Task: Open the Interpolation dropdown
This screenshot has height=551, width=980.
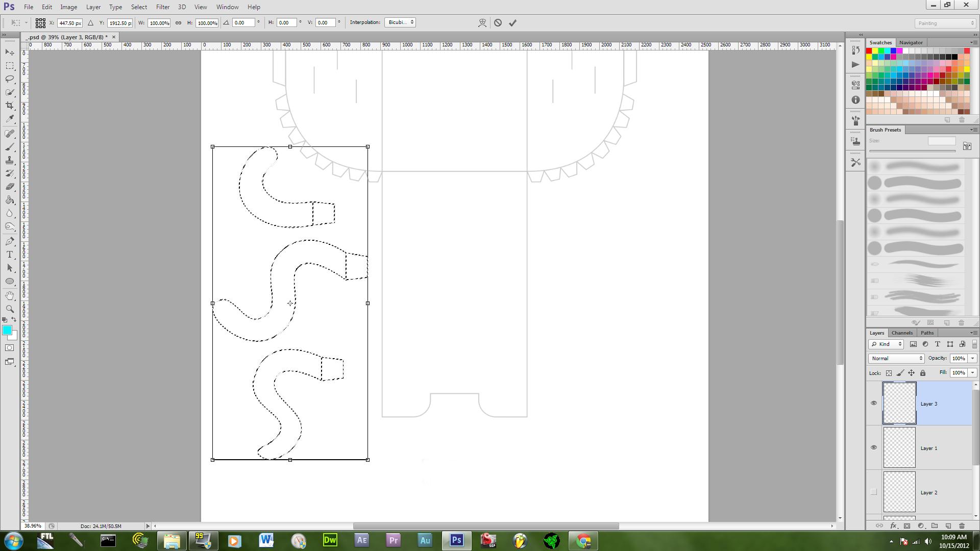Action: tap(400, 22)
